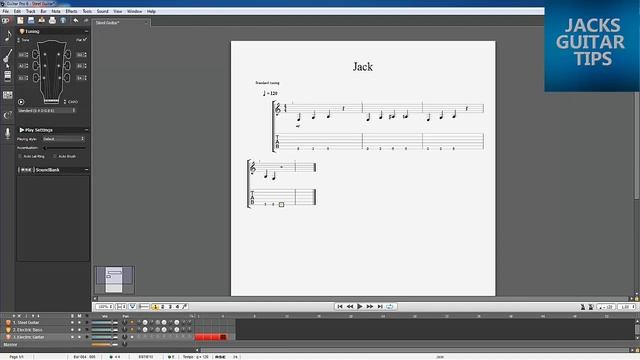Adjust the Tone stepper in Tuning
Screen dimensions: 640x360
19,40
